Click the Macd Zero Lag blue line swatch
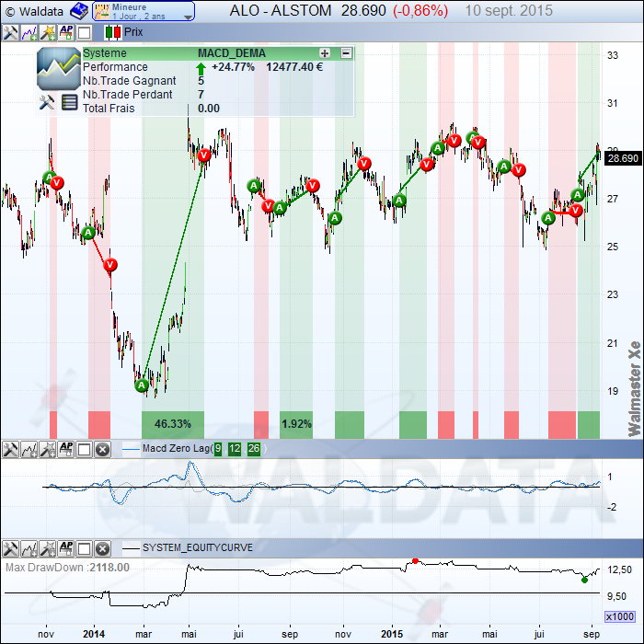This screenshot has height=644, width=644. coord(132,449)
